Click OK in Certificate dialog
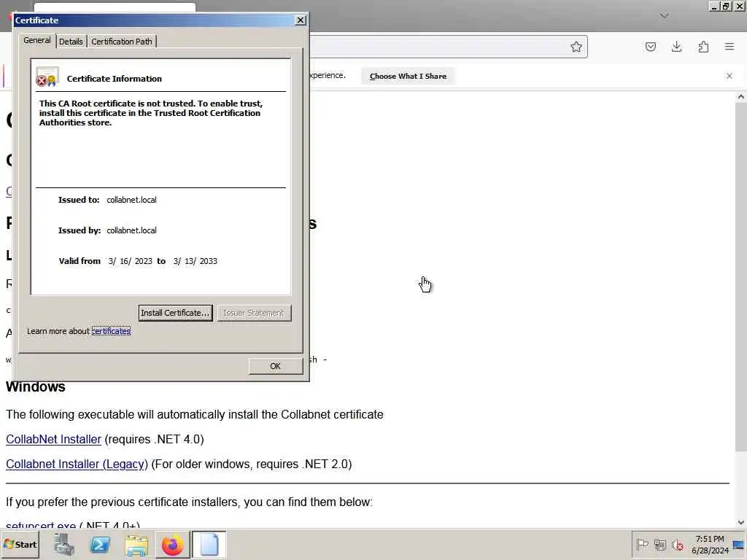Viewport: 747px width, 560px height. click(x=275, y=366)
